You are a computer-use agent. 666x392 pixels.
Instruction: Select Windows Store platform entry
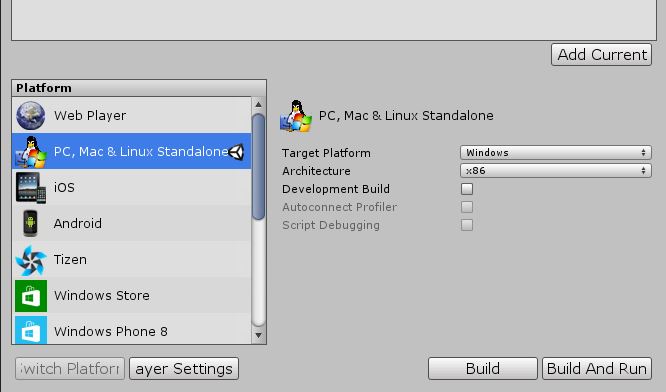132,296
